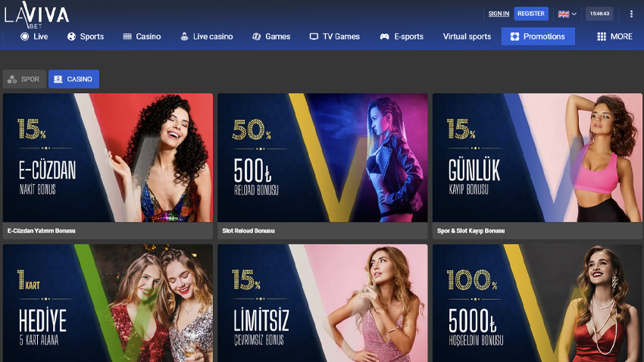Select the TV Games monitor icon
This screenshot has width=644, height=362.
coord(314,36)
